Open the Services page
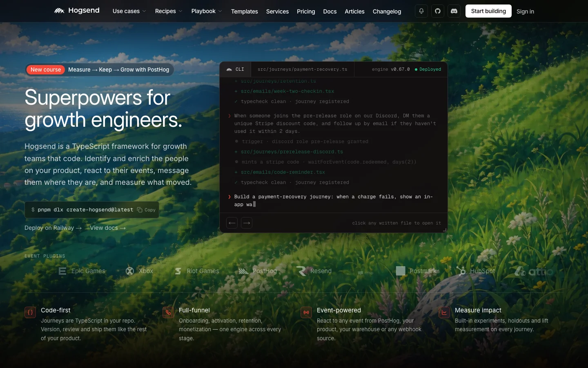588x368 pixels. (277, 11)
